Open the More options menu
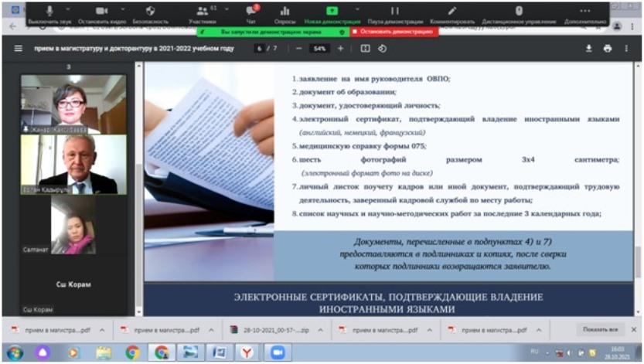 pyautogui.click(x=584, y=12)
